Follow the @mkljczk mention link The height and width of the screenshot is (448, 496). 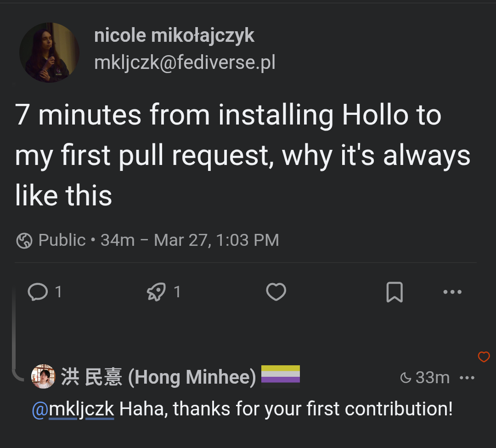click(x=73, y=409)
